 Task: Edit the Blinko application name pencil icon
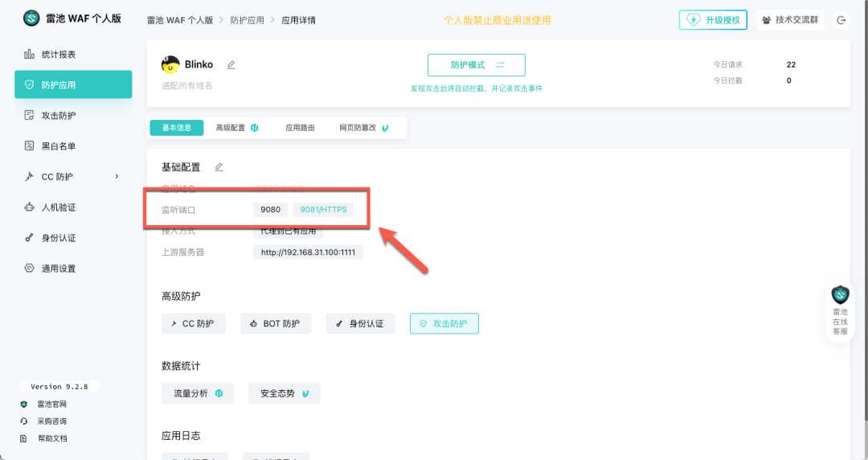tap(231, 65)
